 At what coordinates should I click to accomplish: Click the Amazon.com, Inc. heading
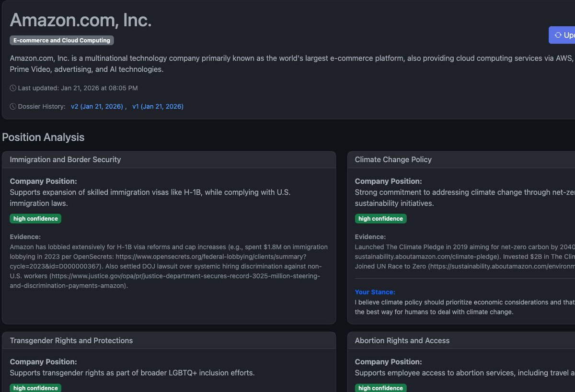pyautogui.click(x=80, y=20)
